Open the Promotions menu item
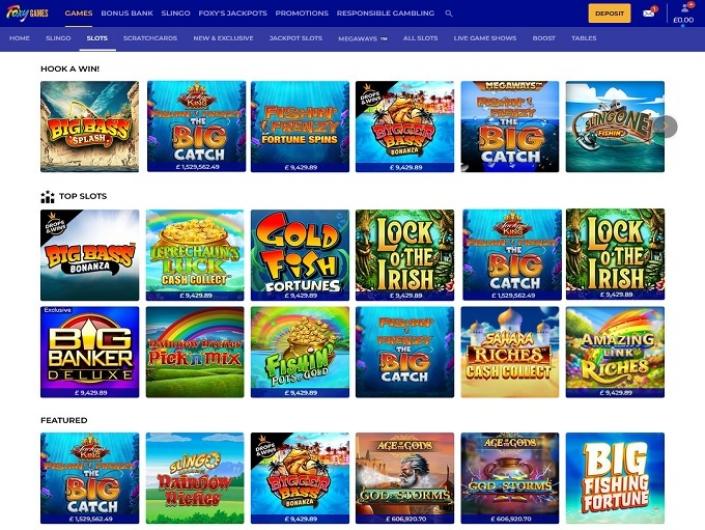The width and height of the screenshot is (705, 530). point(302,13)
